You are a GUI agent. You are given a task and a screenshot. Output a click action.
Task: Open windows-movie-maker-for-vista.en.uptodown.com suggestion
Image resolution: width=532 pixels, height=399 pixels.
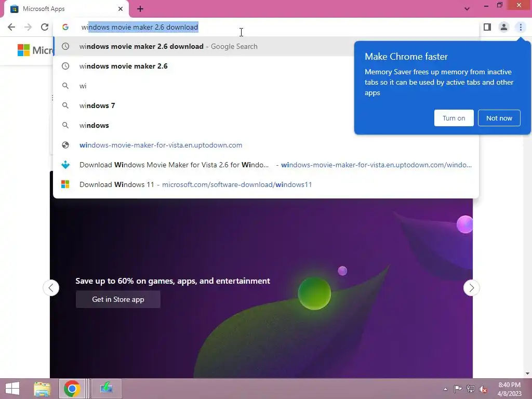coord(266,145)
